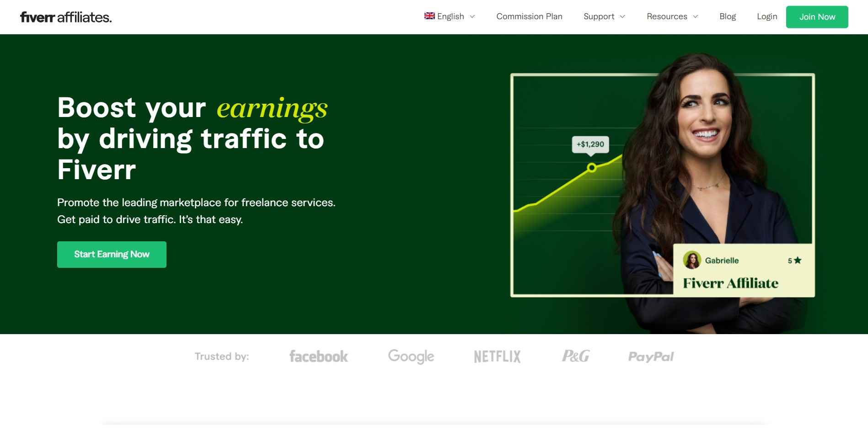Image resolution: width=868 pixels, height=431 pixels.
Task: Click the italic word 'earnings' in headline
Action: pos(272,109)
